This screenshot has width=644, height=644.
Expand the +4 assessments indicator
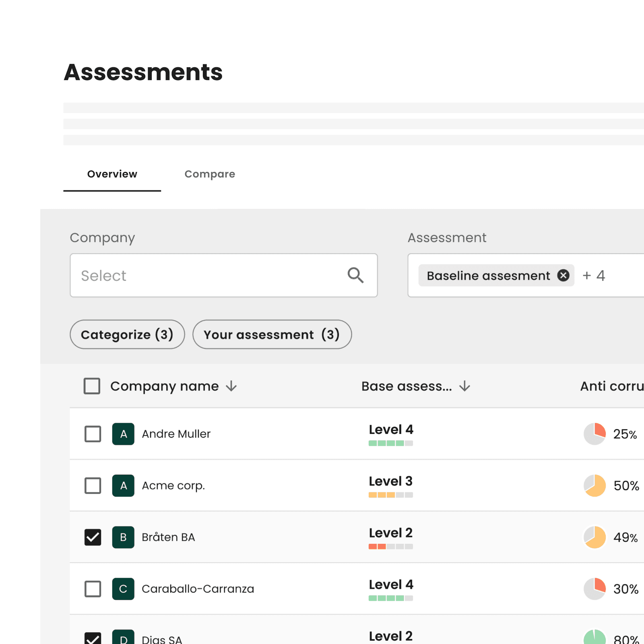click(593, 275)
